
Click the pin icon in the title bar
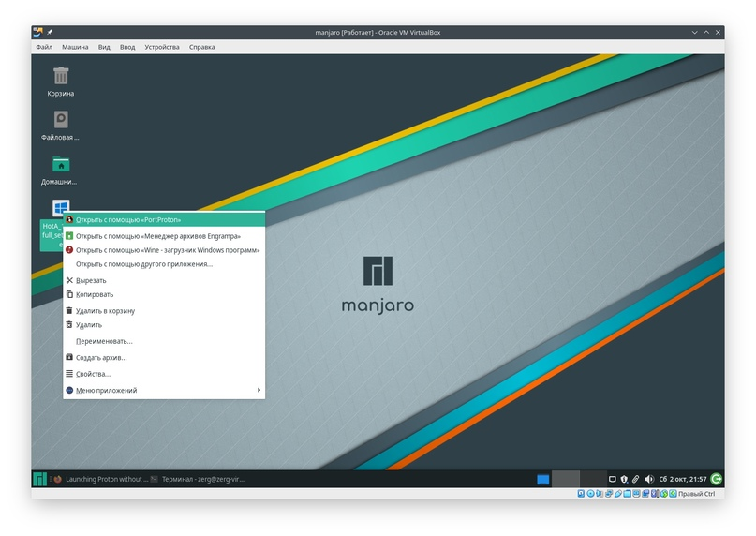(x=50, y=32)
